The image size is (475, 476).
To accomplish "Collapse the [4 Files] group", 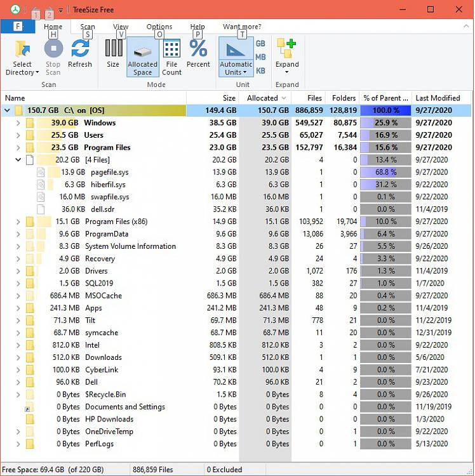I will pos(18,160).
